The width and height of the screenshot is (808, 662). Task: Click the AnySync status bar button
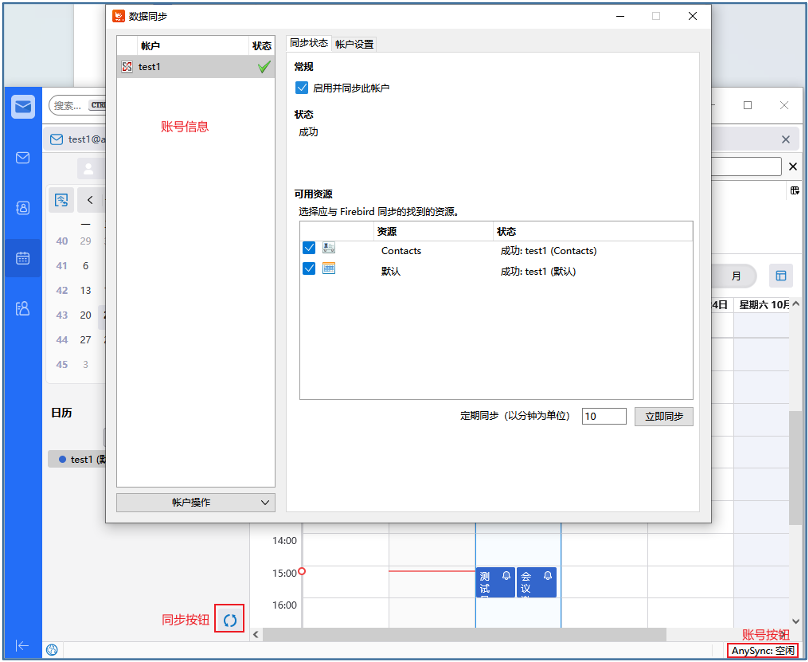click(762, 650)
